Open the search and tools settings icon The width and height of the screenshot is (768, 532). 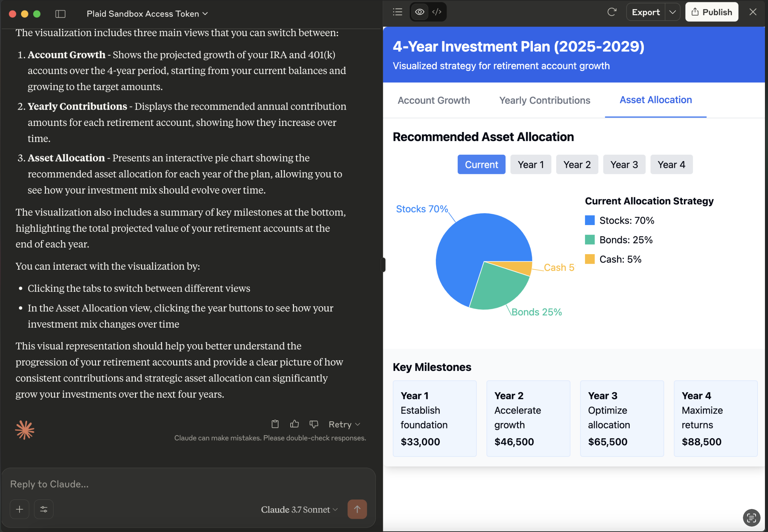point(44,509)
